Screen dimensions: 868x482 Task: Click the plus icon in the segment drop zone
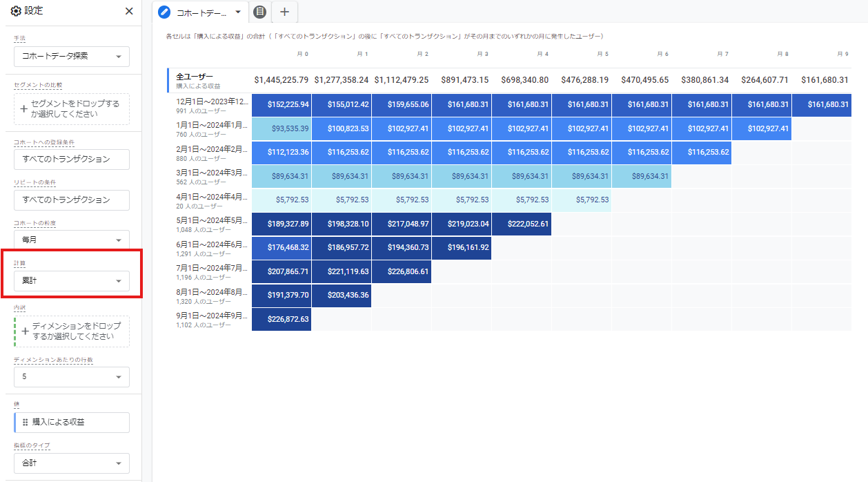point(25,108)
